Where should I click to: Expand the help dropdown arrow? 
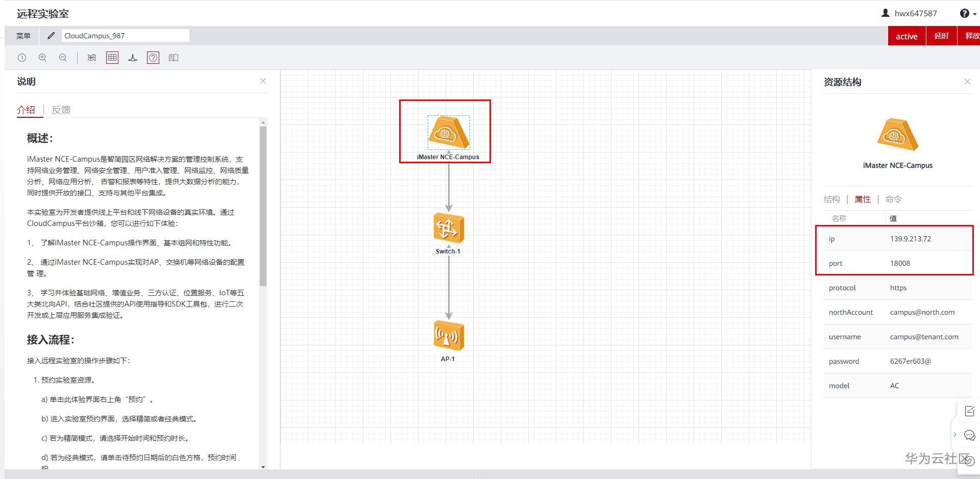click(x=975, y=14)
